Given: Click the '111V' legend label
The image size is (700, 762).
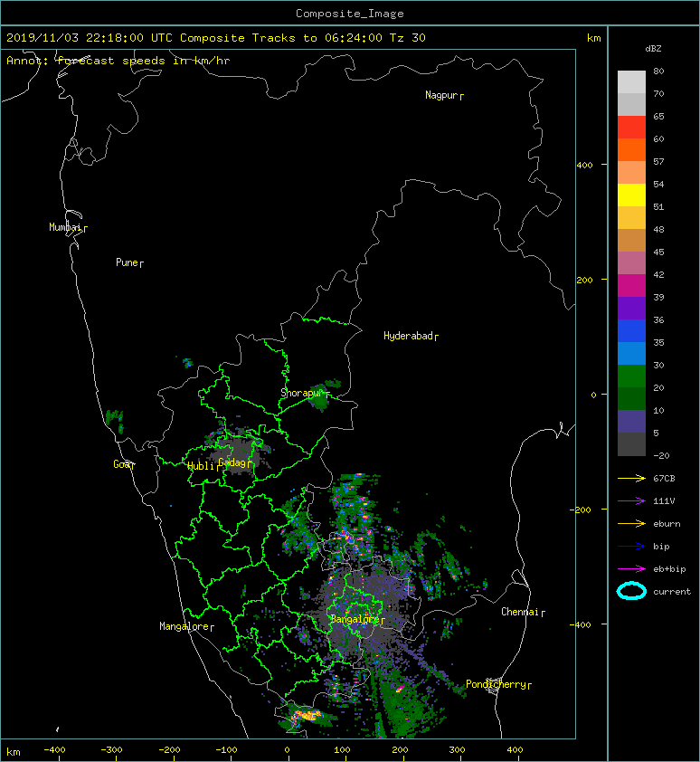Looking at the screenshot, I should [x=664, y=501].
